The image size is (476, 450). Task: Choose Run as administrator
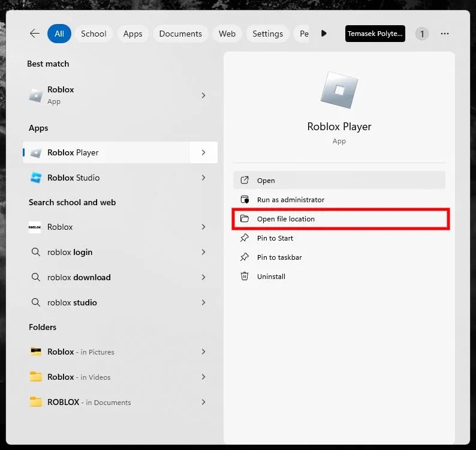[x=339, y=199]
